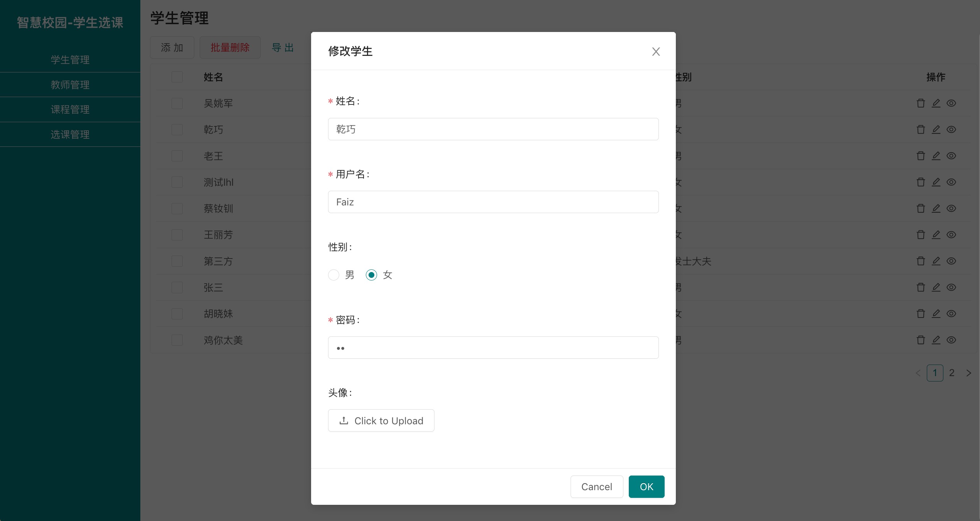The height and width of the screenshot is (521, 980).
Task: Toggle select-all checkbox in table header
Action: click(x=177, y=77)
